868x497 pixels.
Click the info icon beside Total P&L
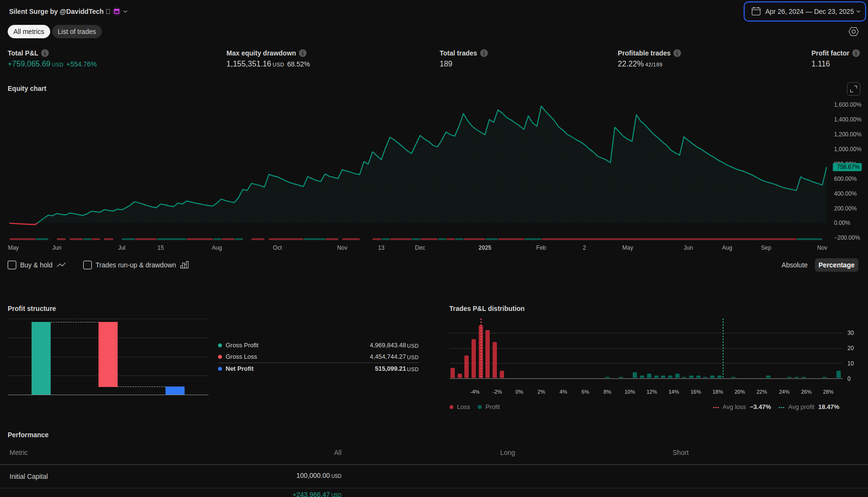click(45, 53)
